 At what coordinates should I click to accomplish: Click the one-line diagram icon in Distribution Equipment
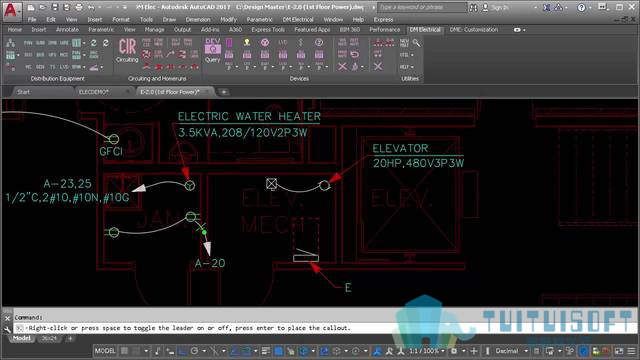pyautogui.click(x=11, y=43)
